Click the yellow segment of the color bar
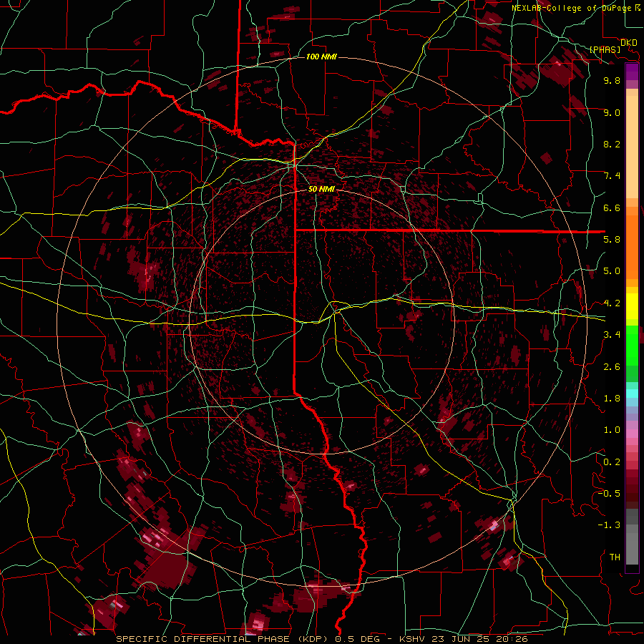The image size is (644, 644). pos(632,306)
